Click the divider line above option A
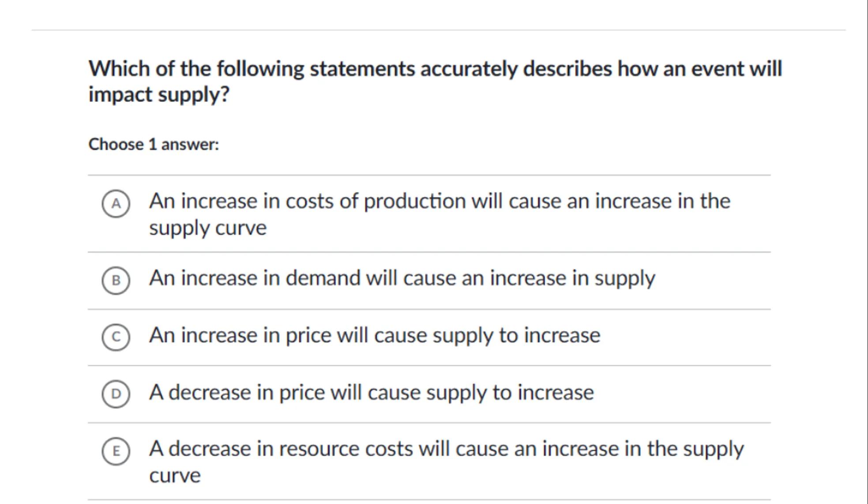 [x=429, y=175]
